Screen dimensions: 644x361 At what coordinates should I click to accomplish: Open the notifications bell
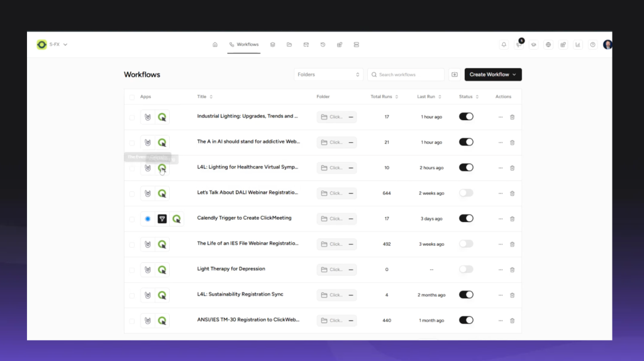[x=504, y=45]
